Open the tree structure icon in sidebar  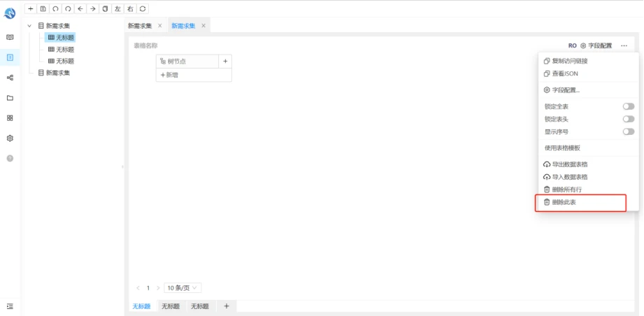[10, 78]
